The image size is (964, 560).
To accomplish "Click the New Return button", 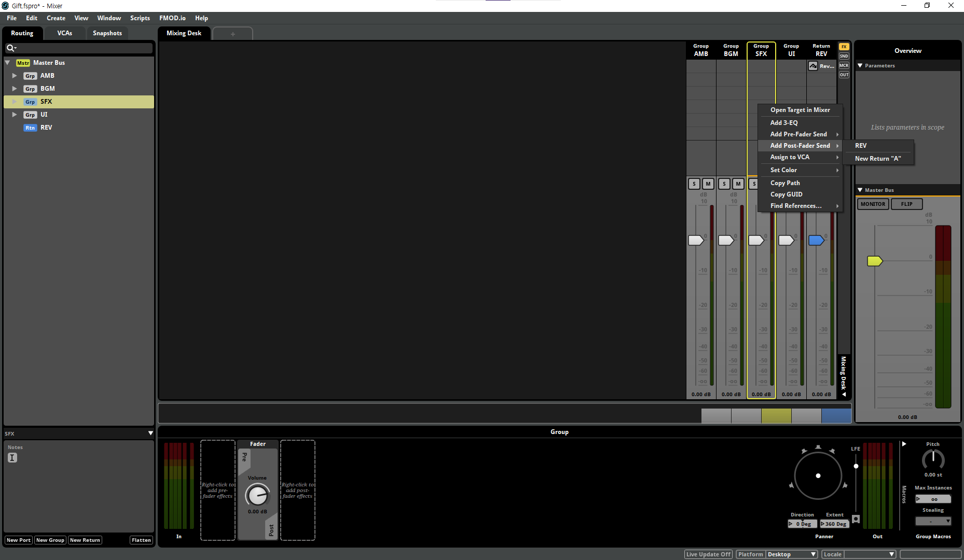I will pyautogui.click(x=85, y=540).
